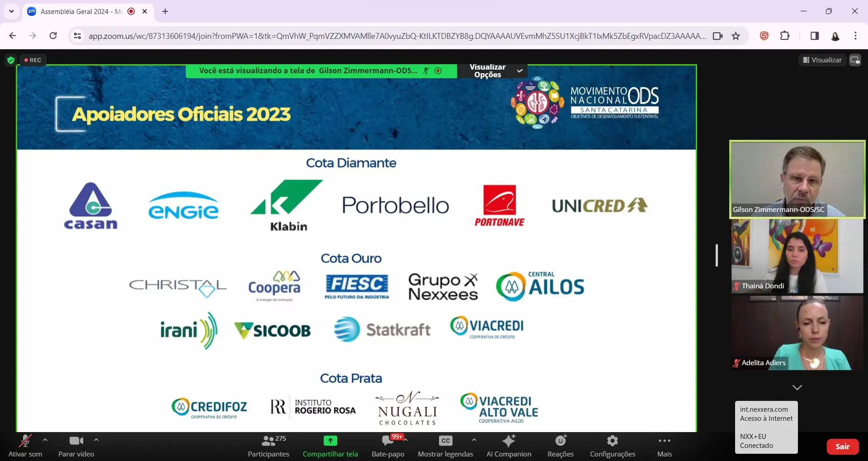This screenshot has height=461, width=868.
Task: Click the int.nexxera.com network tooltip
Action: click(x=766, y=427)
